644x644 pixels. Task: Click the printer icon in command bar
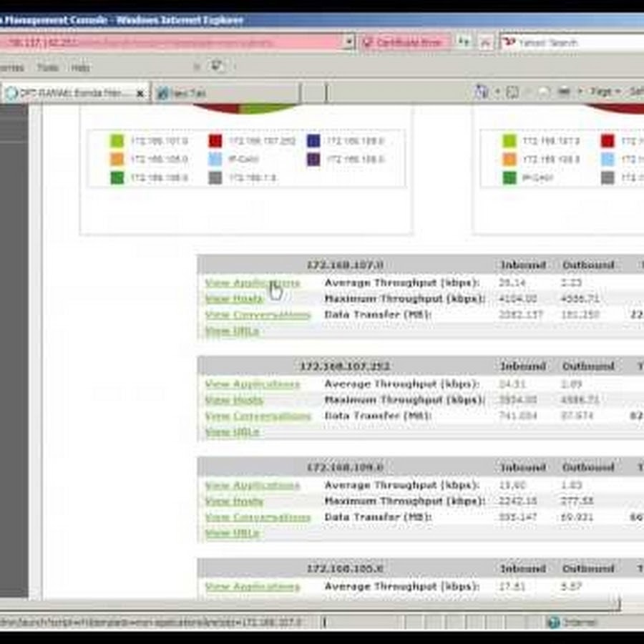tap(565, 92)
